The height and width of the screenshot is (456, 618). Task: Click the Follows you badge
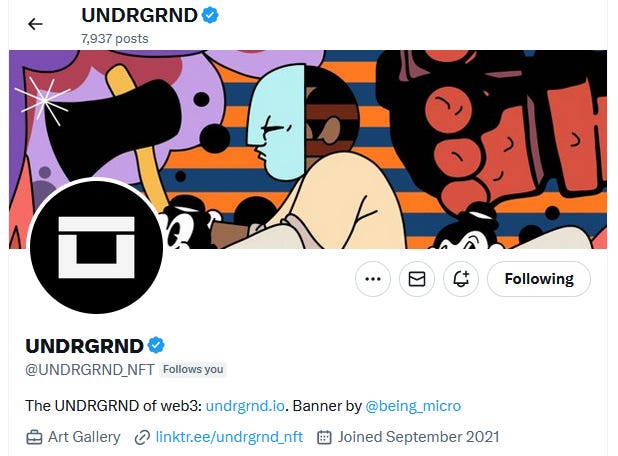(193, 370)
